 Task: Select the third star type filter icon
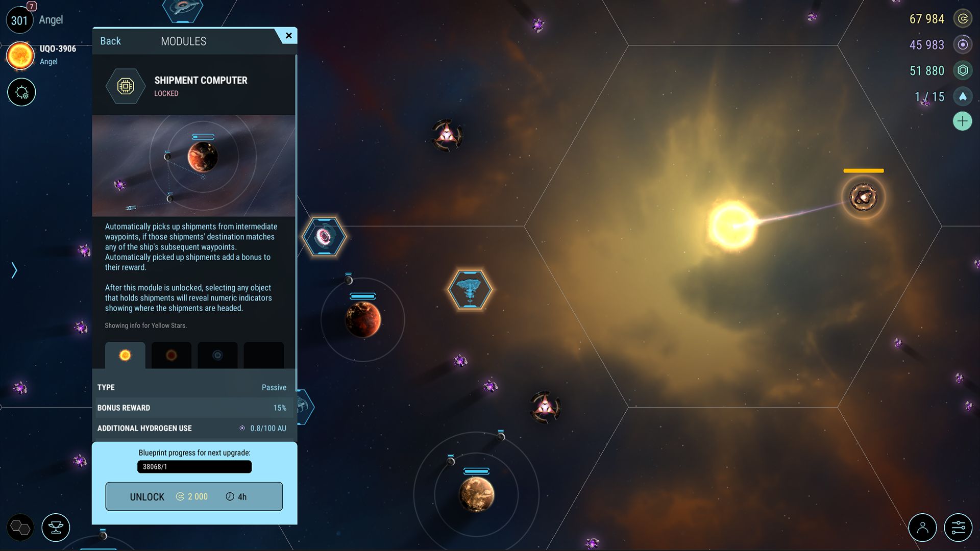tap(217, 355)
